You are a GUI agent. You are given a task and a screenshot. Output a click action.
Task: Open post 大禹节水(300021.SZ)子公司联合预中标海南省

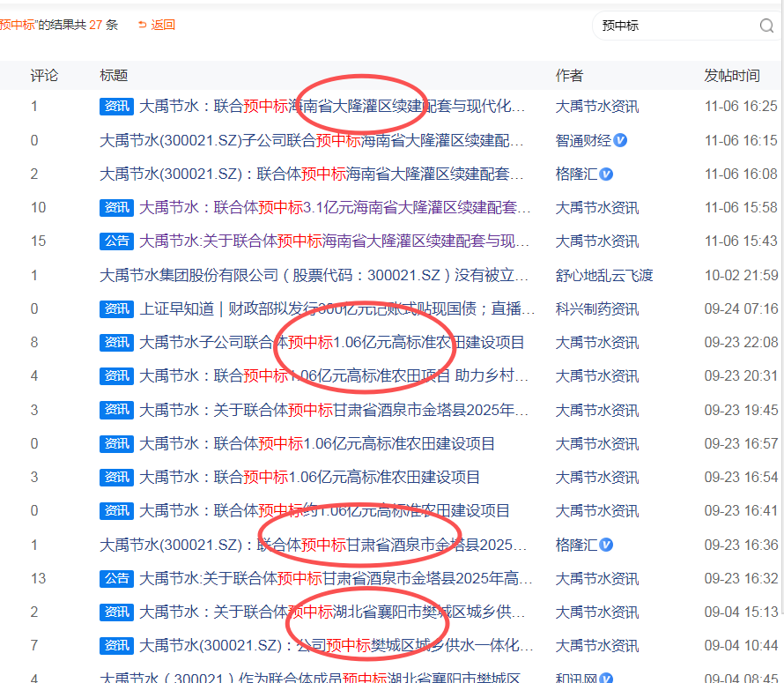pos(311,140)
